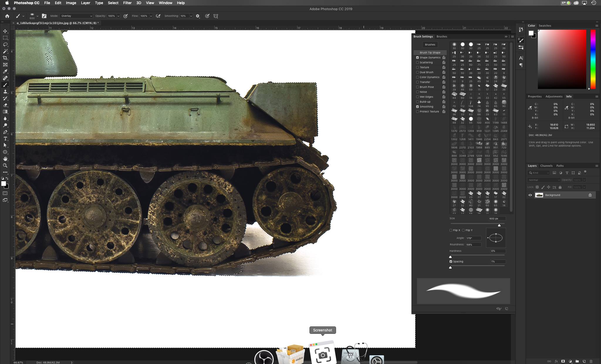Select the Move tool
The image size is (601, 364).
tap(5, 31)
